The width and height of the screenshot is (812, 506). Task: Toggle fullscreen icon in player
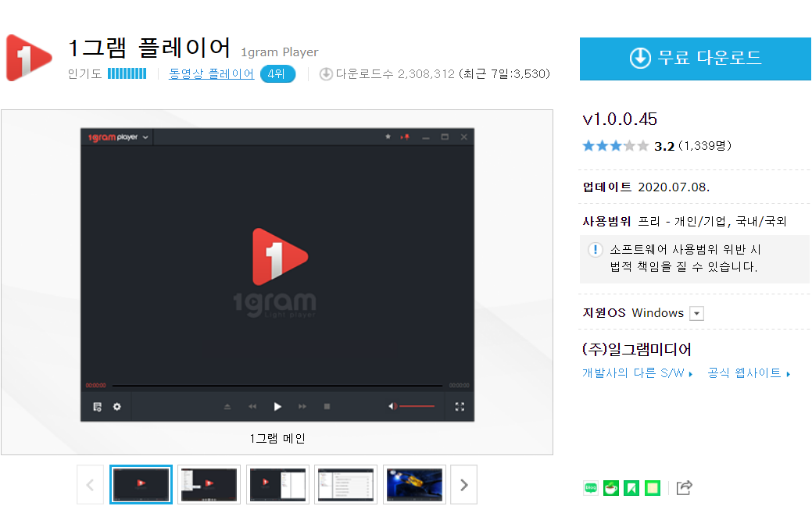[x=460, y=407]
